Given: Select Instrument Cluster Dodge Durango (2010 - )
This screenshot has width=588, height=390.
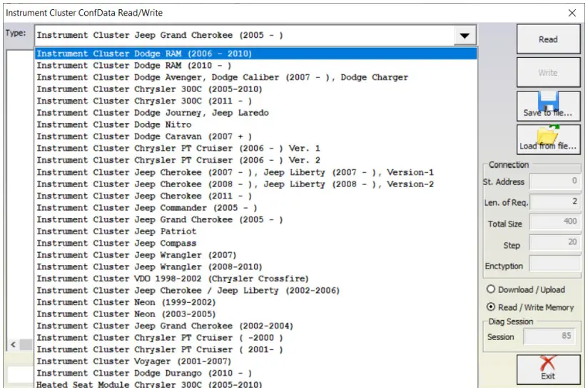Looking at the screenshot, I should tap(144, 373).
